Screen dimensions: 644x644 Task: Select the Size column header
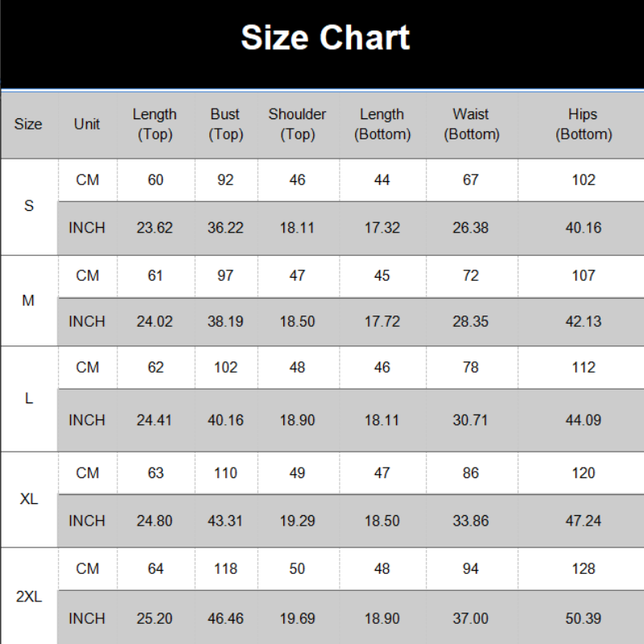(28, 125)
